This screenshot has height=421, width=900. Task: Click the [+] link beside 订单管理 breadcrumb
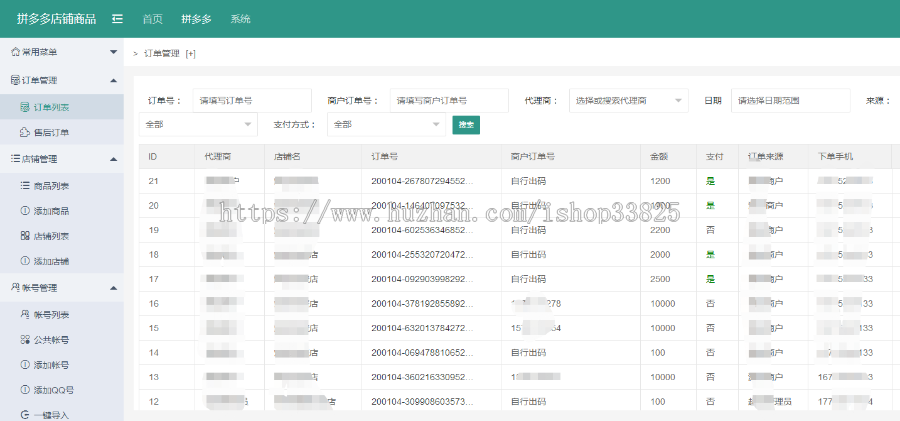pyautogui.click(x=191, y=53)
